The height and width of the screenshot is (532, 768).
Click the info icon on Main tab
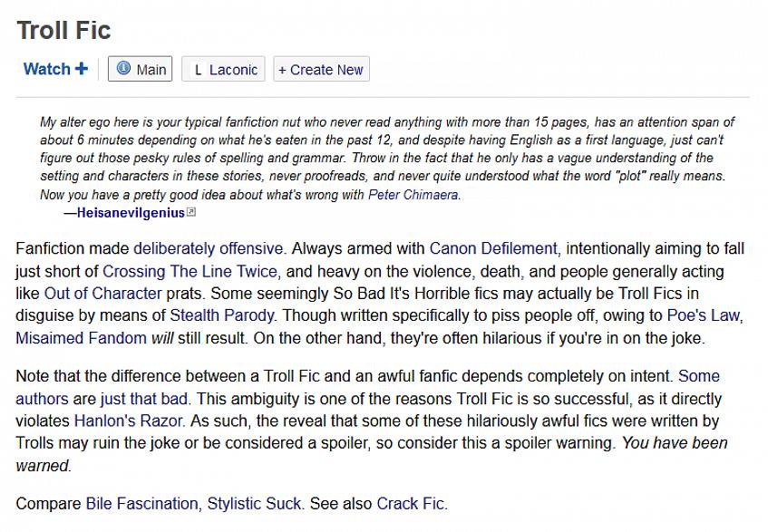coord(123,69)
